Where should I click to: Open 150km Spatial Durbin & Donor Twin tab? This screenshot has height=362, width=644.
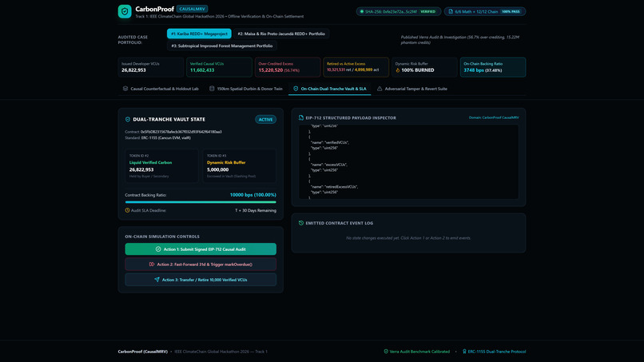point(246,89)
